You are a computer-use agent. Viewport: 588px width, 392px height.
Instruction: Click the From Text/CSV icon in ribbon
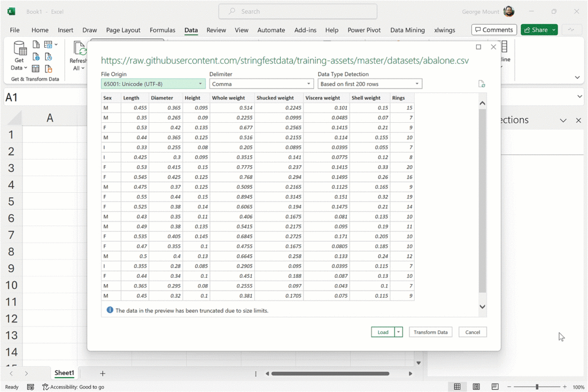click(36, 45)
